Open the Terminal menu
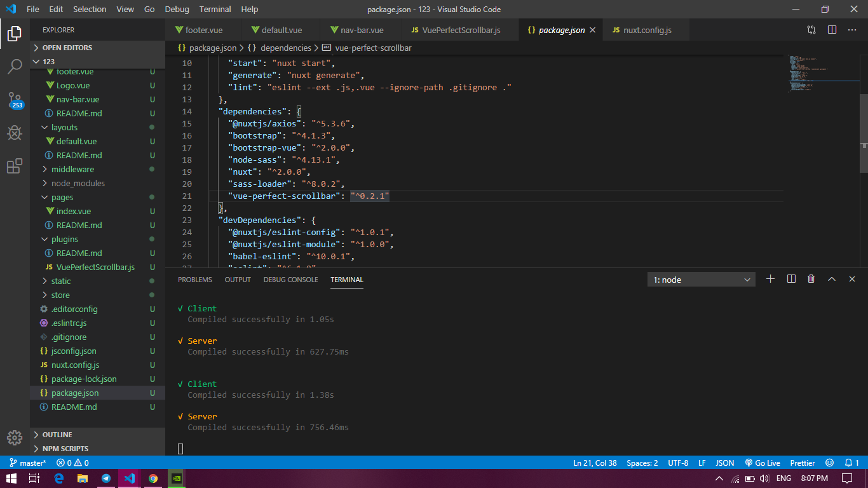The height and width of the screenshot is (488, 868). 215,9
